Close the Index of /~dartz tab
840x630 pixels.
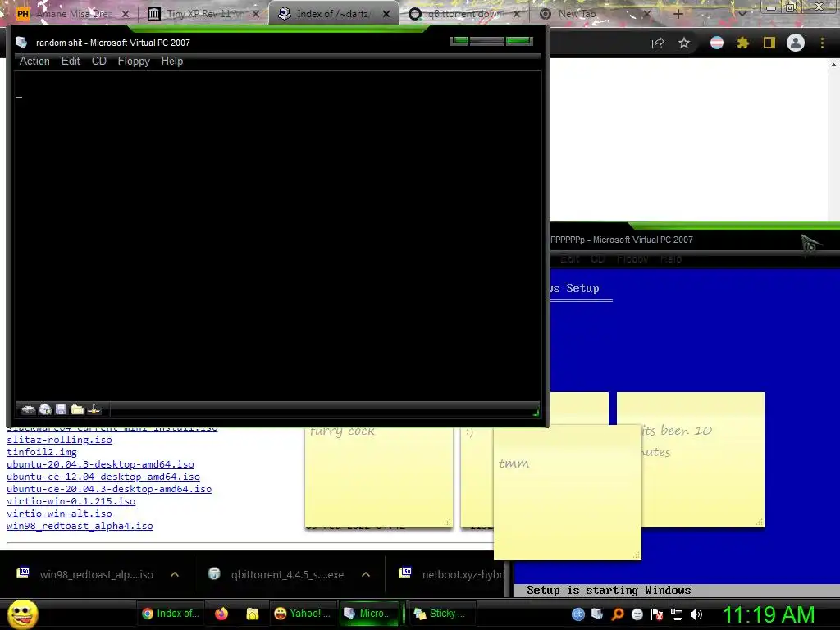point(386,14)
